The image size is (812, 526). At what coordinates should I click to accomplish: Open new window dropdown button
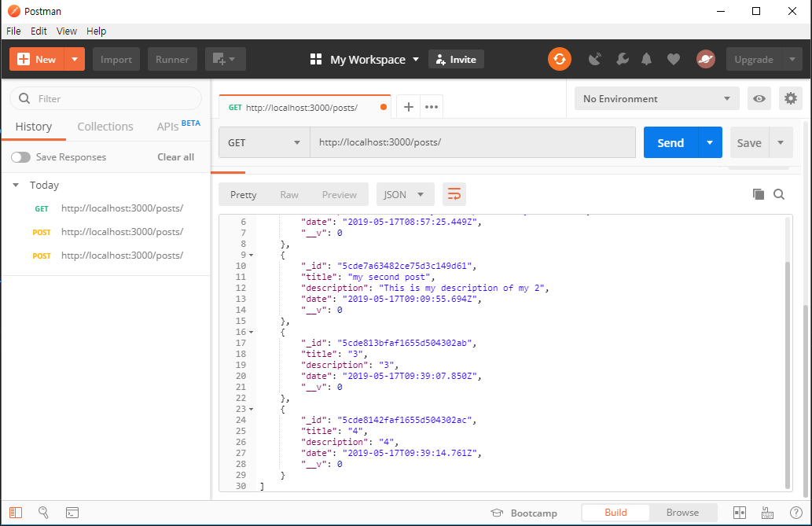(x=226, y=59)
